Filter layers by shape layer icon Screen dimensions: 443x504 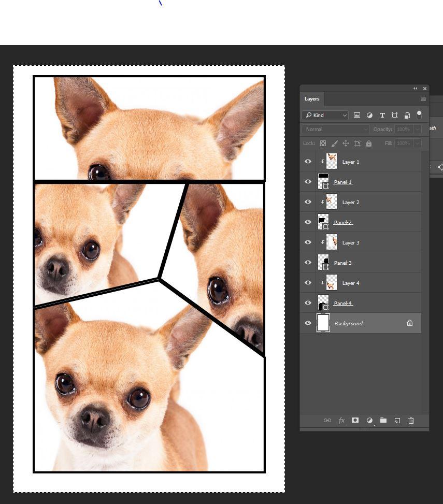pos(394,115)
